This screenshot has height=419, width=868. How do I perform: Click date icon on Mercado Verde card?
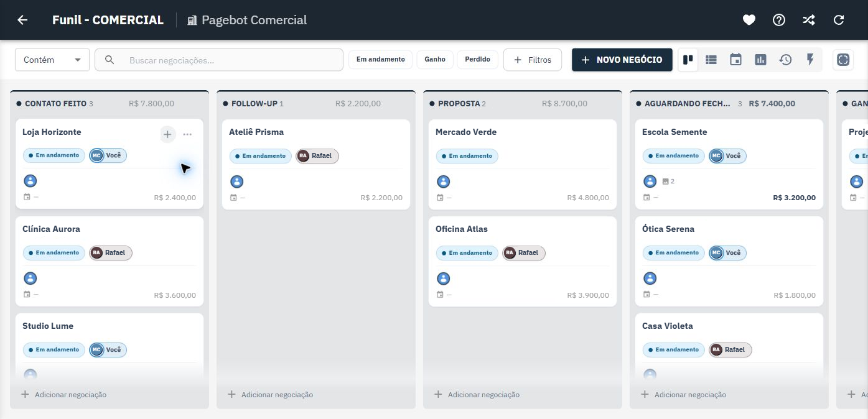[x=440, y=198]
